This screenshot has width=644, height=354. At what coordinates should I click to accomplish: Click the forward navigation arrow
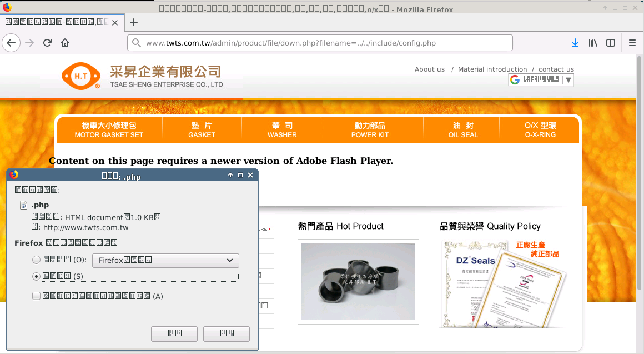pyautogui.click(x=29, y=43)
